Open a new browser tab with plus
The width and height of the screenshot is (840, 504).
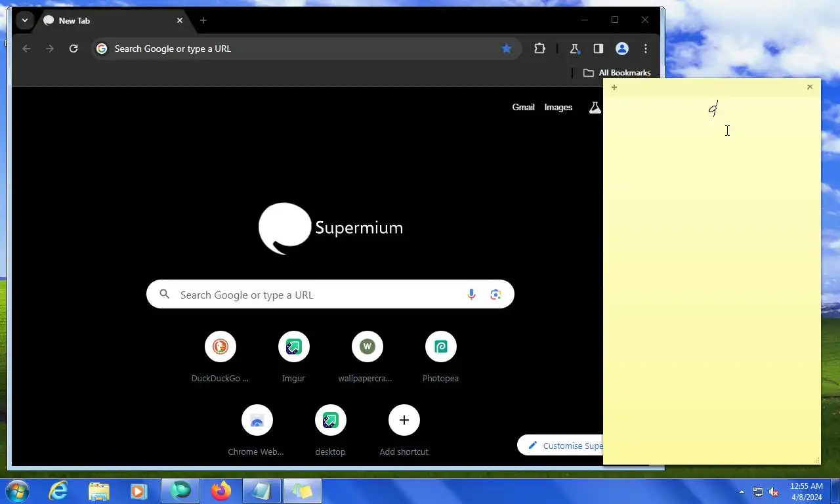pyautogui.click(x=203, y=20)
